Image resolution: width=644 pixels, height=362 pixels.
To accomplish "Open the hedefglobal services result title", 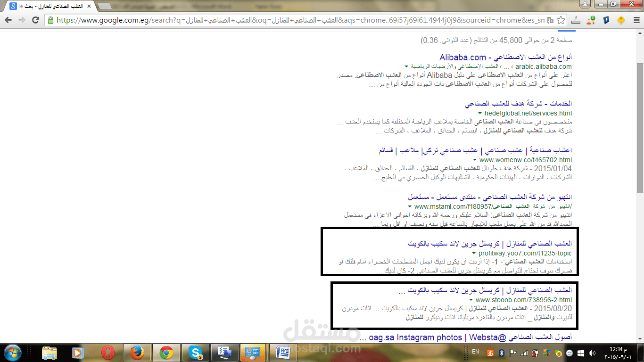I will (x=518, y=103).
